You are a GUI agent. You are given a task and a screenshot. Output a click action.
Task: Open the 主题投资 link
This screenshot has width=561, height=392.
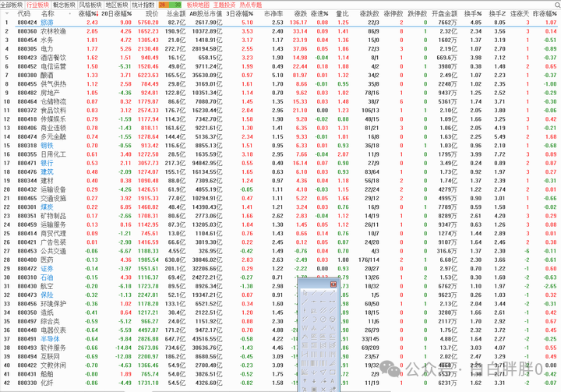tap(224, 5)
